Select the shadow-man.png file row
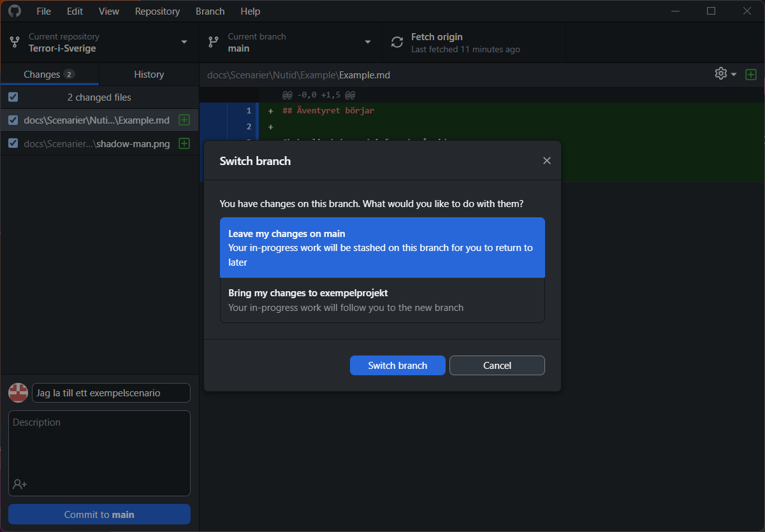Viewport: 765px width, 532px height. [99, 143]
